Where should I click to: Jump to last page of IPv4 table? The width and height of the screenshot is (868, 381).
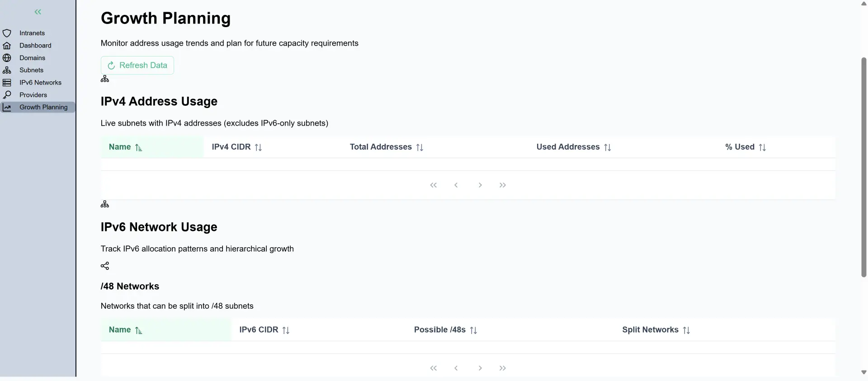tap(503, 185)
